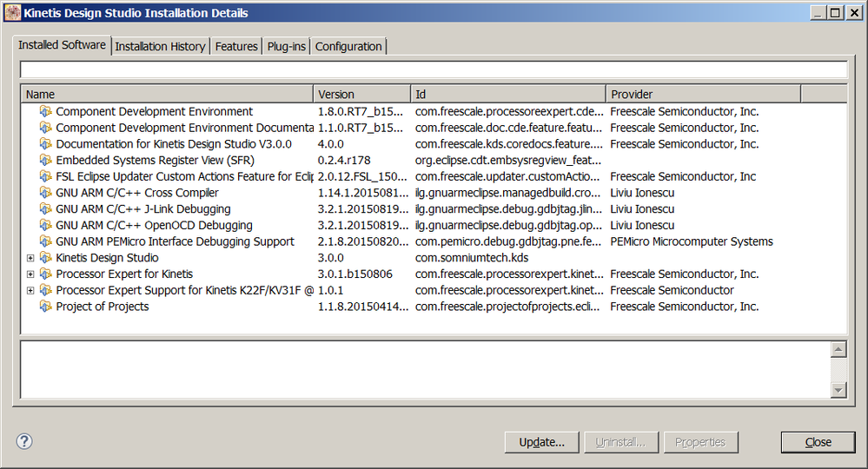The image size is (868, 469).
Task: Click the Freescale Semiconductor provider without Inc.
Action: click(672, 290)
